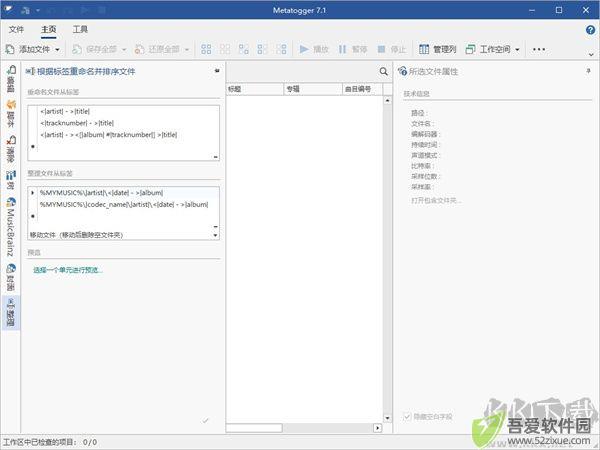Open 管理列 manage columns
This screenshot has width=600, height=450.
point(437,49)
